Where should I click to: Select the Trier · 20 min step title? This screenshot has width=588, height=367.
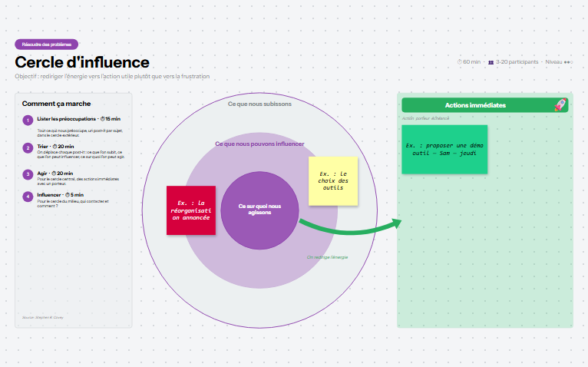point(55,147)
